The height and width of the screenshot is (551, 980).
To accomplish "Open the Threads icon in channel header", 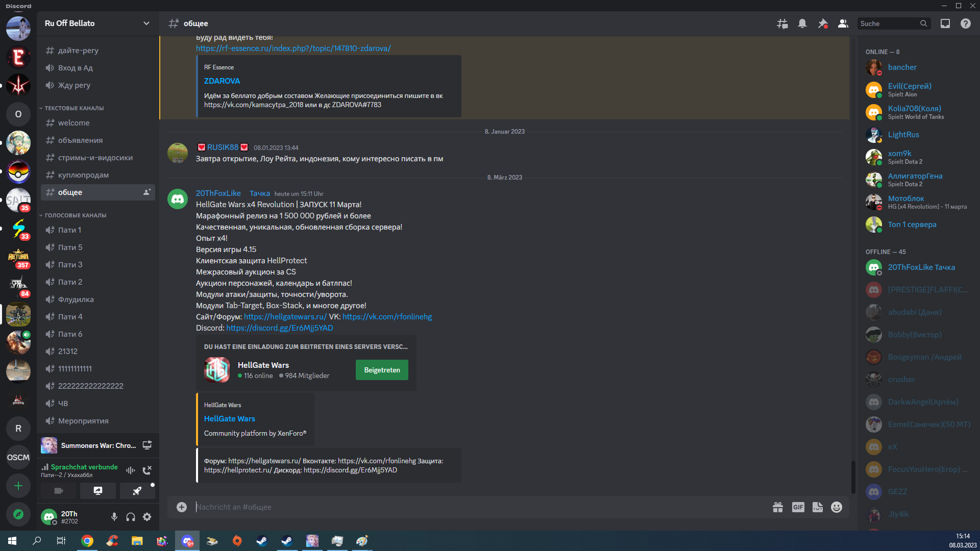I will tap(782, 23).
